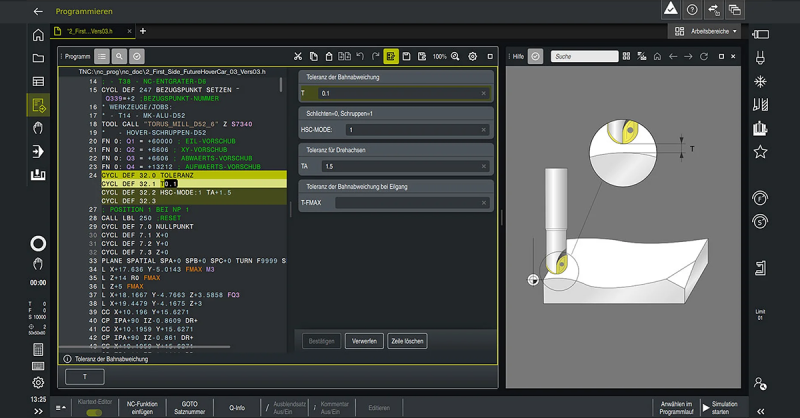800x418 pixels.
Task: Click TA field containing 1.5
Action: [x=406, y=166]
